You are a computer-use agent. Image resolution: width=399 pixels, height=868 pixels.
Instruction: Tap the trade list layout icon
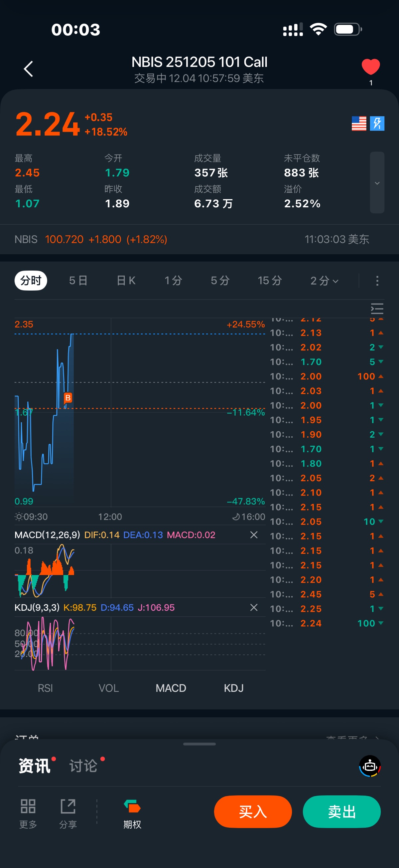pyautogui.click(x=377, y=309)
